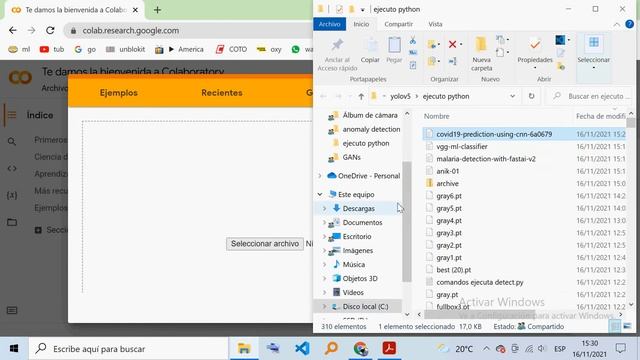Click the Nueva carpeta icon
Image resolution: width=640 pixels, height=360 pixels.
pos(482,53)
